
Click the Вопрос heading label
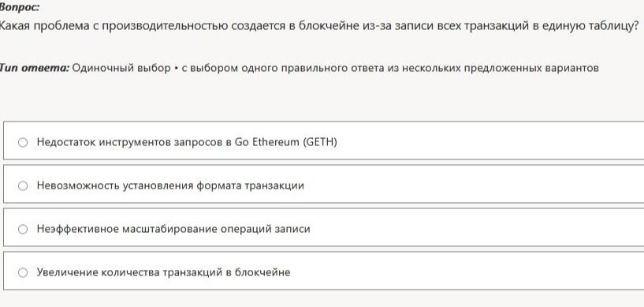coord(19,7)
